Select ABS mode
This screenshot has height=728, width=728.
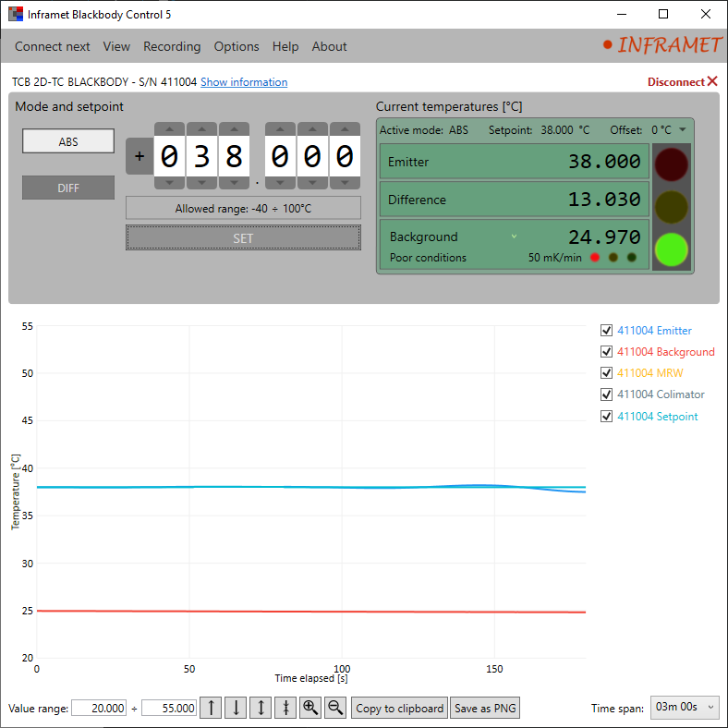[x=68, y=141]
